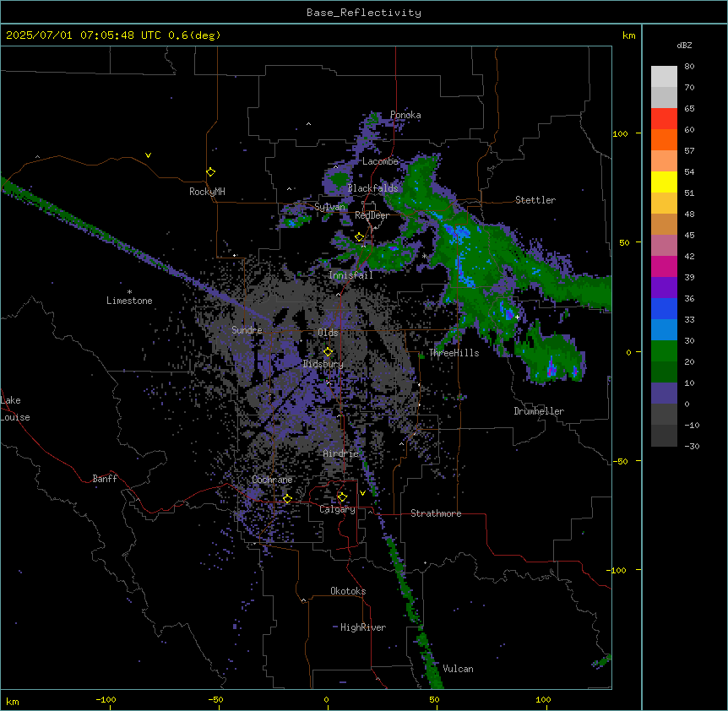Click the -50 tick label on the vertical axis
This screenshot has width=728, height=711.
(x=620, y=461)
